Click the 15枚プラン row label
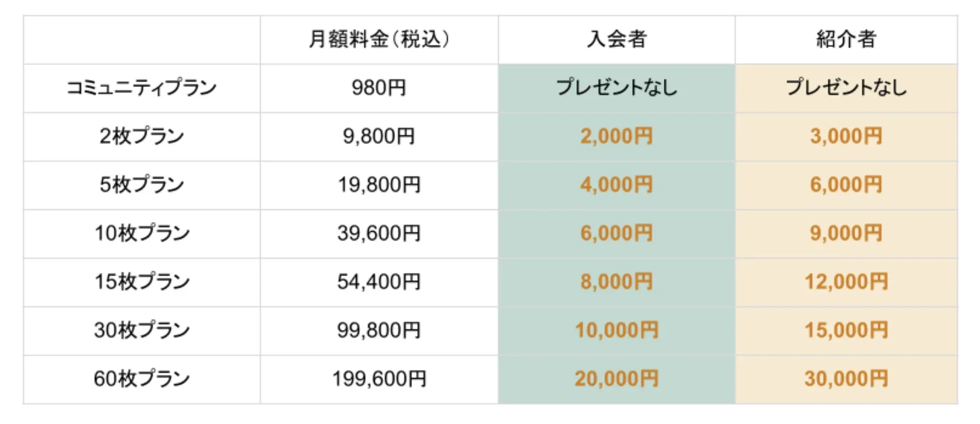Screen dimensions: 980x424 point(141,282)
